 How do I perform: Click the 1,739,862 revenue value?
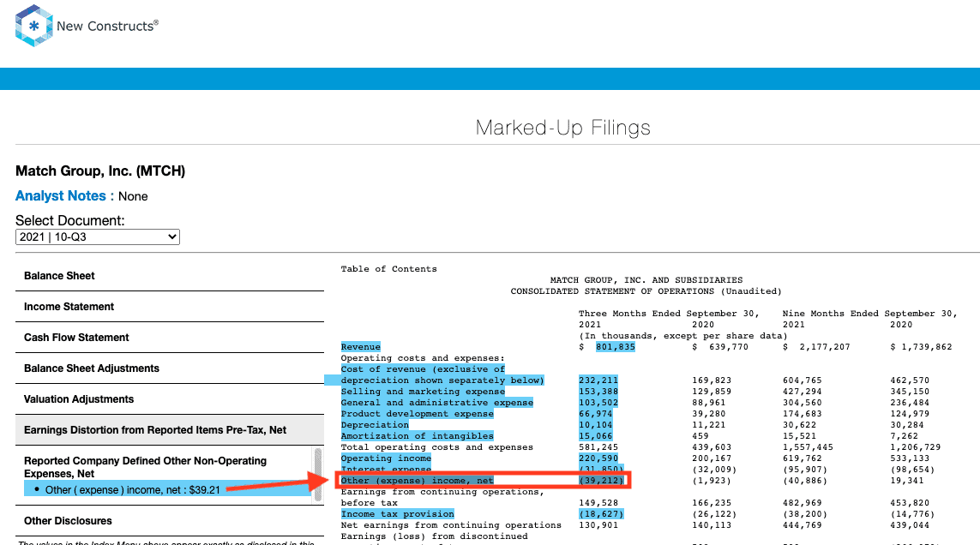point(927,347)
